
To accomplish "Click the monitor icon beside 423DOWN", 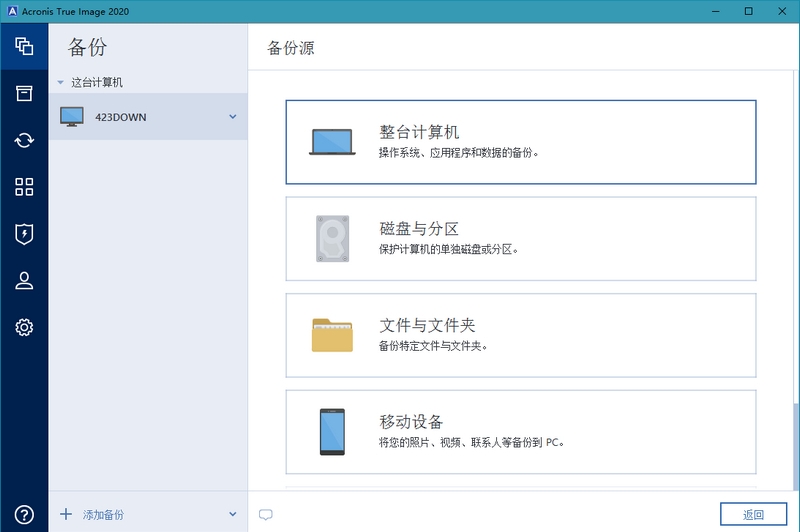I will (71, 117).
